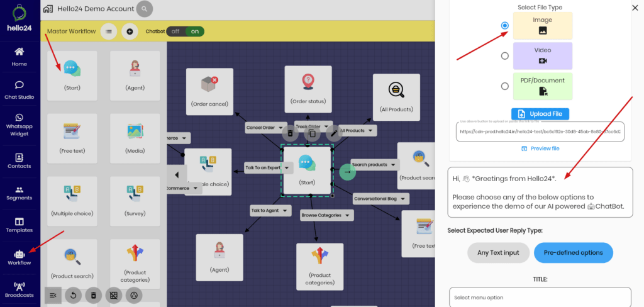Select the Video file type radio button
The height and width of the screenshot is (307, 644).
pyautogui.click(x=505, y=56)
